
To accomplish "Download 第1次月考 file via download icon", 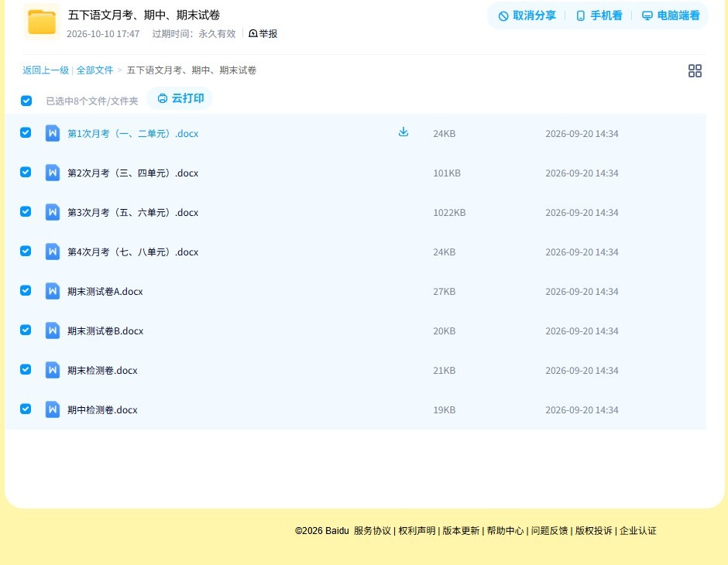I will click(403, 132).
